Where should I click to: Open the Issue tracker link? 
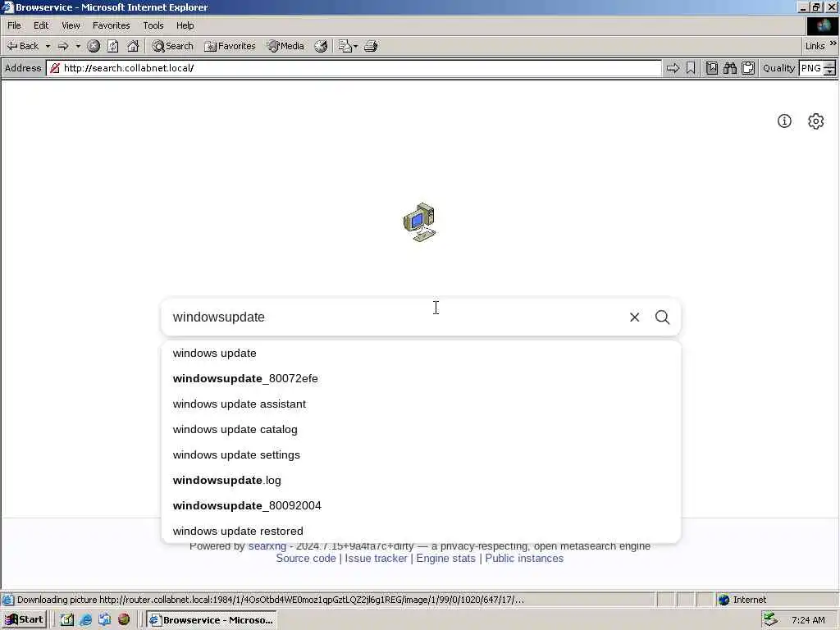coord(376,558)
